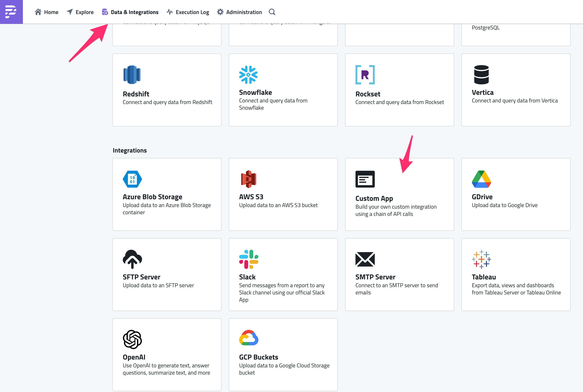Go to the Home menu
Screen dimensions: 583x392
(47, 12)
